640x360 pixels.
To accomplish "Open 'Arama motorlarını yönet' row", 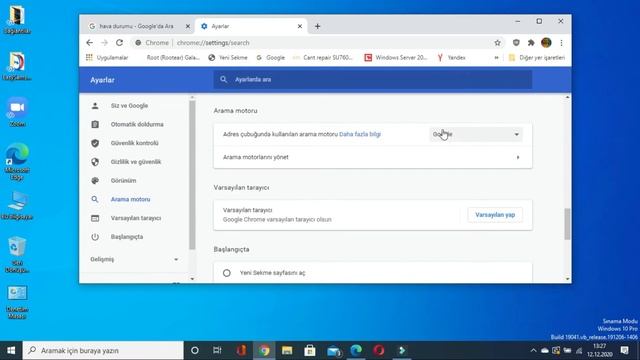I will pyautogui.click(x=373, y=157).
